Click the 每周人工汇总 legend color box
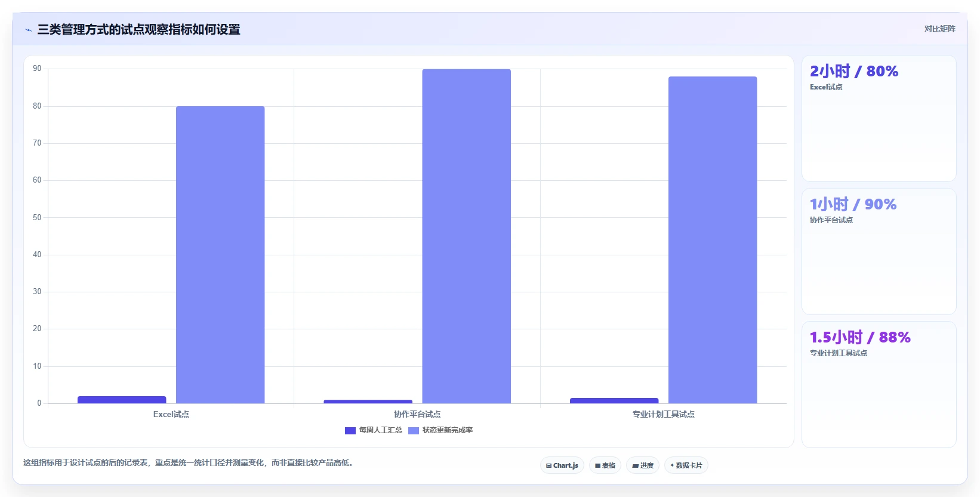 (350, 431)
